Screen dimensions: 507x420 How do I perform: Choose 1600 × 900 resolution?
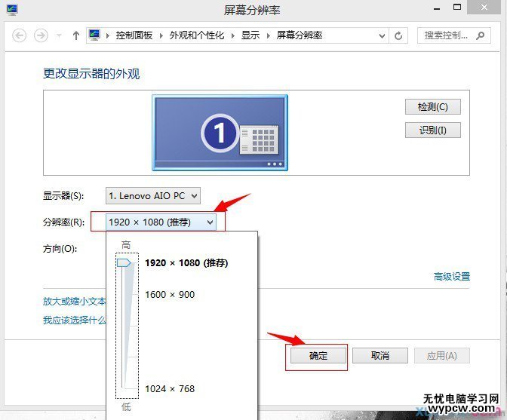[170, 295]
